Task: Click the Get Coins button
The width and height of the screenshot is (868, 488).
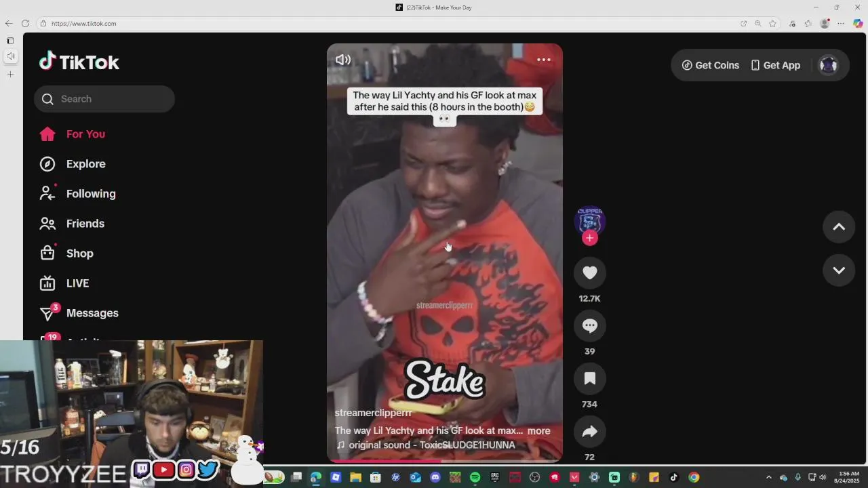Action: tap(710, 65)
